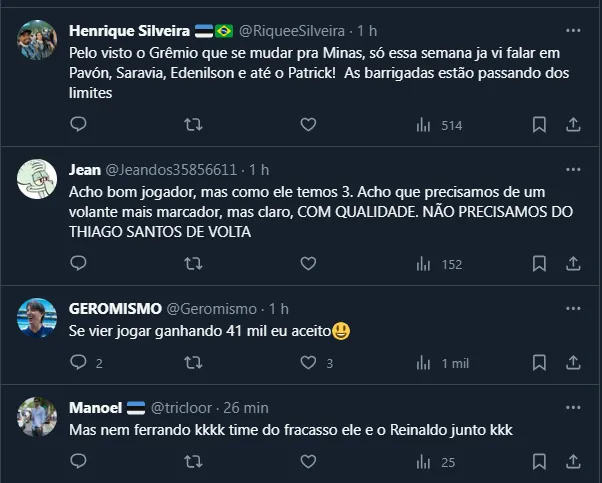Image resolution: width=602 pixels, height=483 pixels.
Task: Like GEROMISMO's tweet about 41 mil
Action: pos(308,363)
